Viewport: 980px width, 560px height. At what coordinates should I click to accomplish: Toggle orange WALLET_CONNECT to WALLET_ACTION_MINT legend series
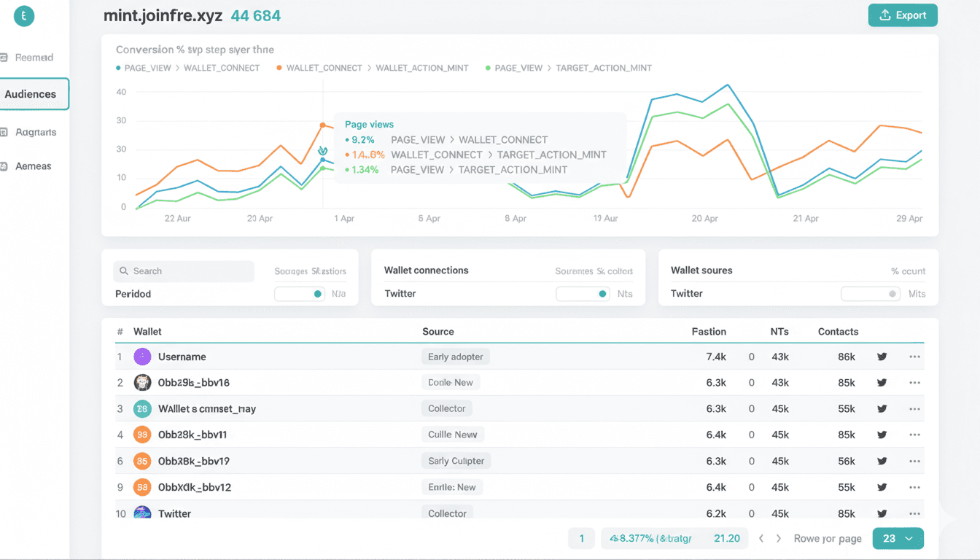tap(319, 68)
